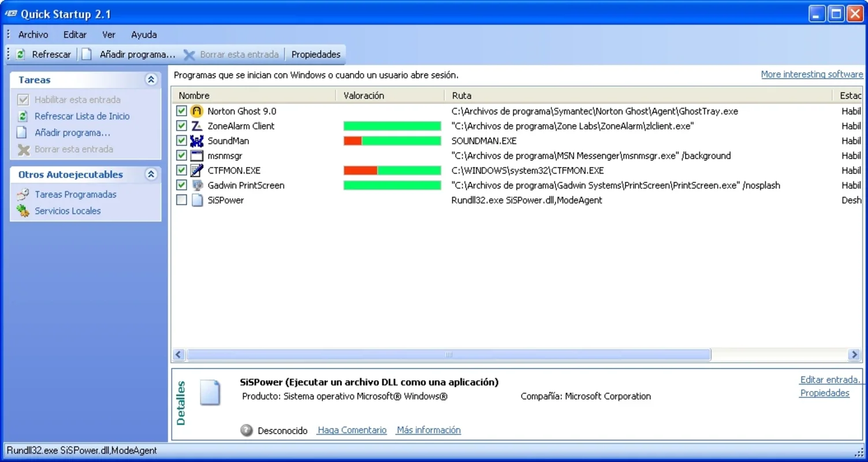The width and height of the screenshot is (868, 462).
Task: Click the Norton Ghost 9.0 icon
Action: coord(197,111)
